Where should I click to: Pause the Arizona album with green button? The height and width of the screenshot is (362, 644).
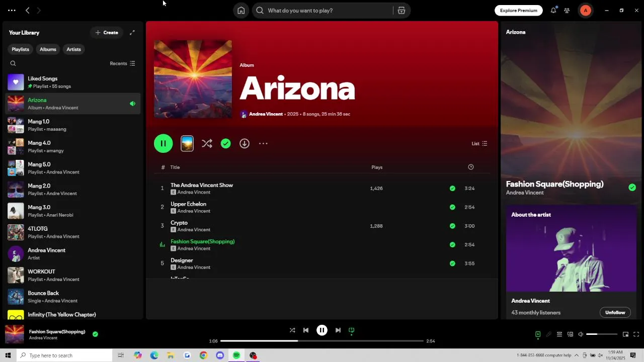click(x=164, y=144)
